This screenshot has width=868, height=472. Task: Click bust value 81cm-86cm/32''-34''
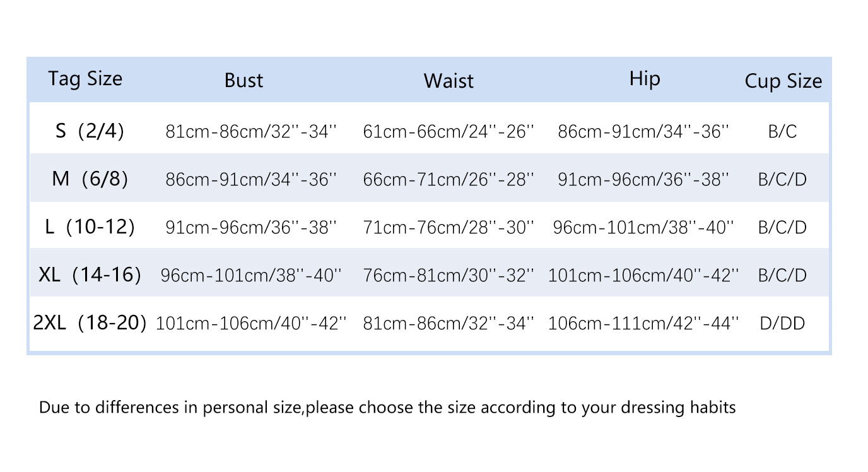[x=251, y=131]
